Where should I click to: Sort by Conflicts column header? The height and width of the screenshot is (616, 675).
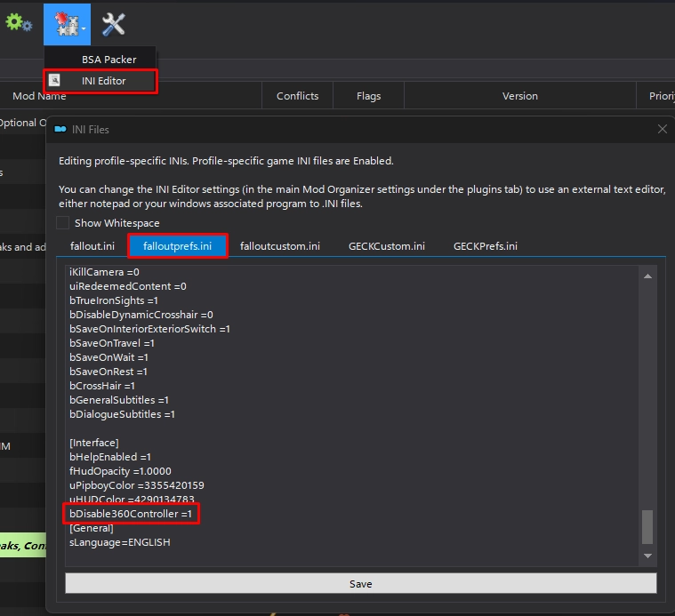tap(297, 96)
